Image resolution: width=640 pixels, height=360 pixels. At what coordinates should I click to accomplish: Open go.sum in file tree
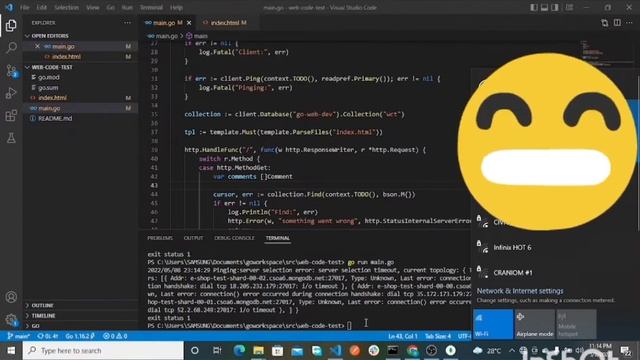pos(48,87)
